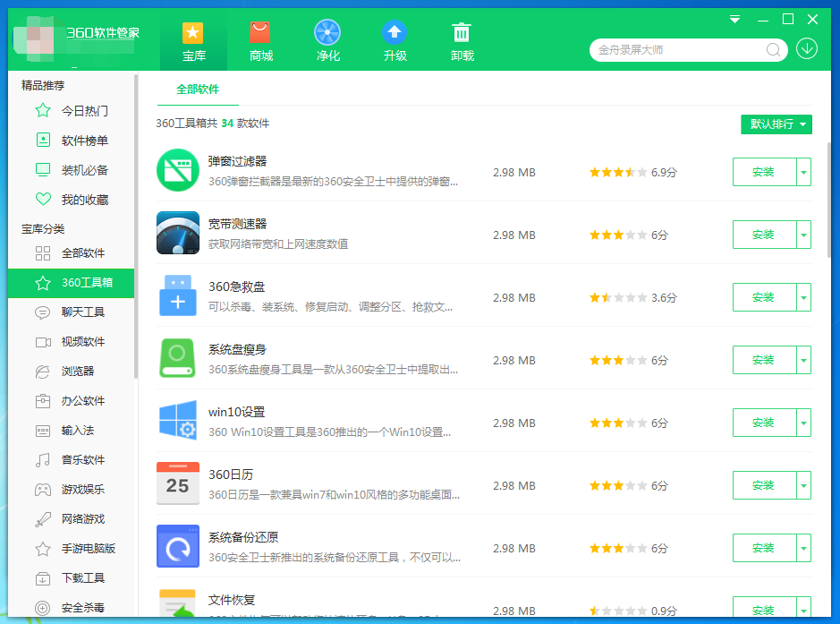Install 系统盘瘦身 using the 安装 button
Viewport: 840px width, 624px height.
764,360
